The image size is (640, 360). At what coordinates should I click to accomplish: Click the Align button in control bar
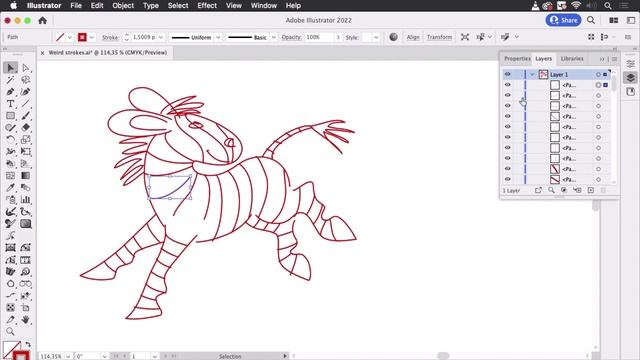tap(413, 37)
